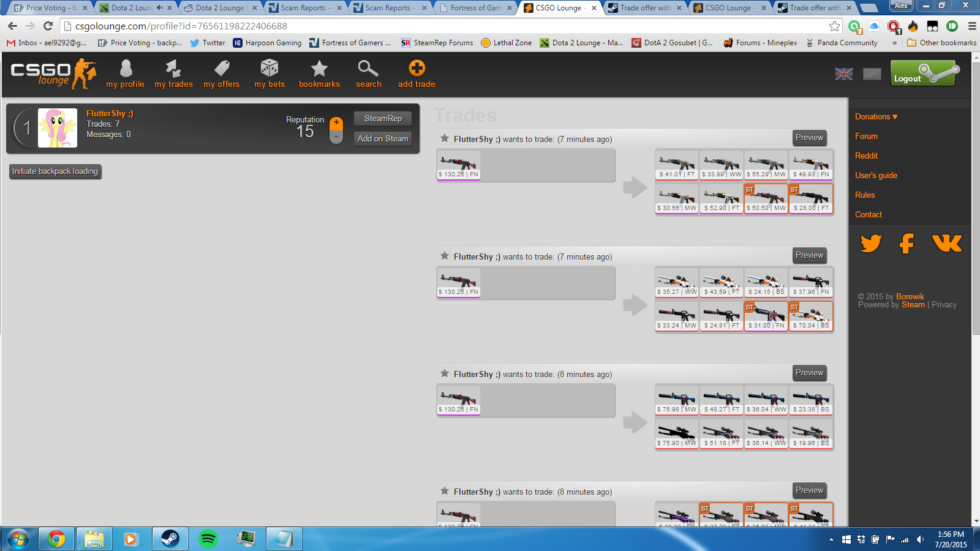Upvote reputation with the plus button

click(x=336, y=123)
